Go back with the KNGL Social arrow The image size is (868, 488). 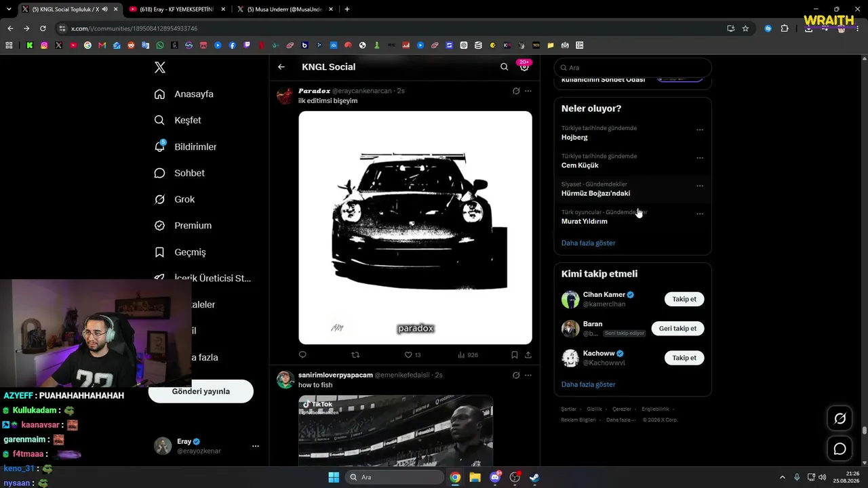[281, 67]
